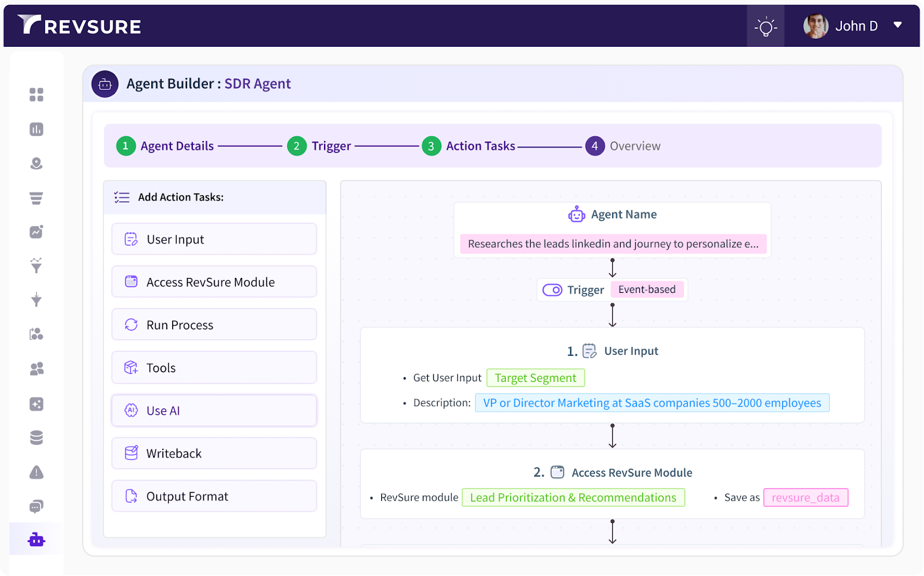
Task: Go to step 4 Overview
Action: (623, 146)
